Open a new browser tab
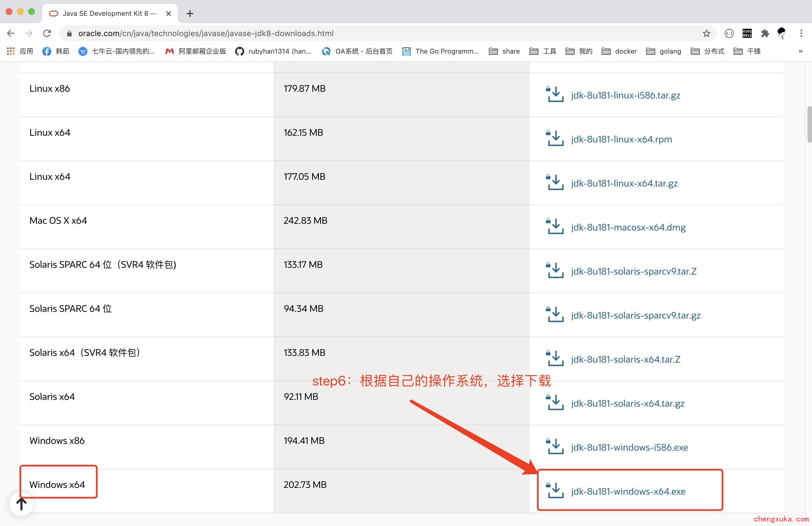Image resolution: width=812 pixels, height=526 pixels. click(x=190, y=13)
